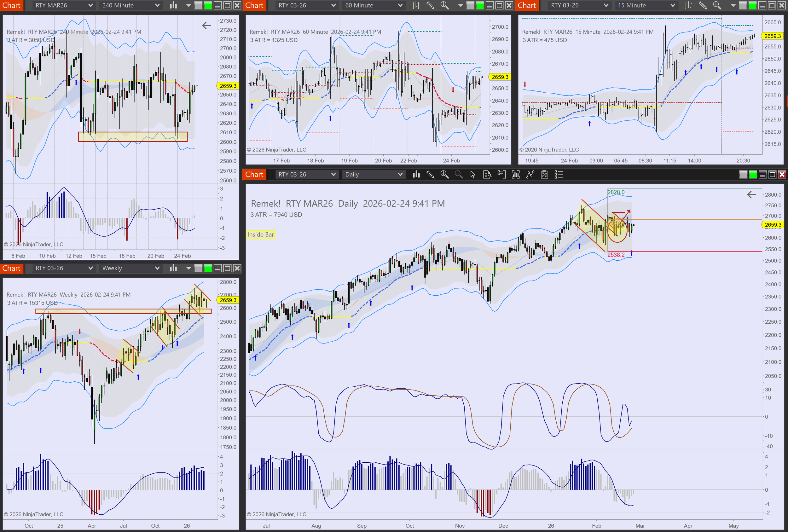Select the cursor pointer tool on Daily chart
This screenshot has width=788, height=532.
click(473, 175)
